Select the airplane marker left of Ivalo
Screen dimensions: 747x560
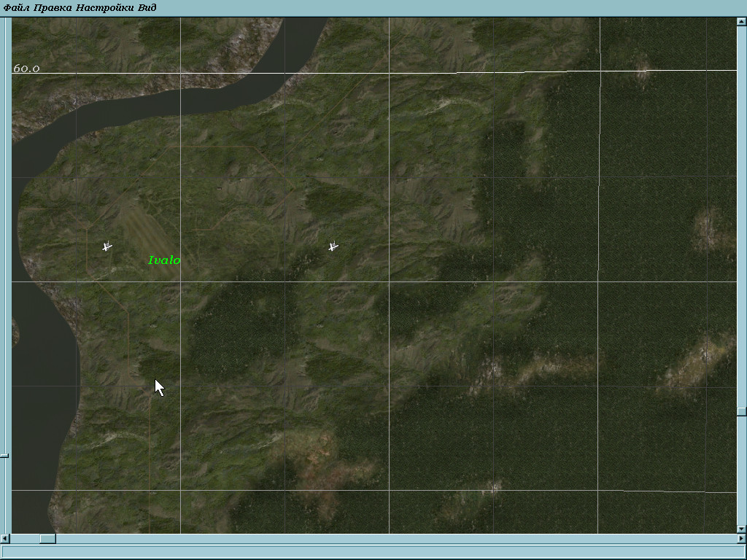[x=107, y=246]
